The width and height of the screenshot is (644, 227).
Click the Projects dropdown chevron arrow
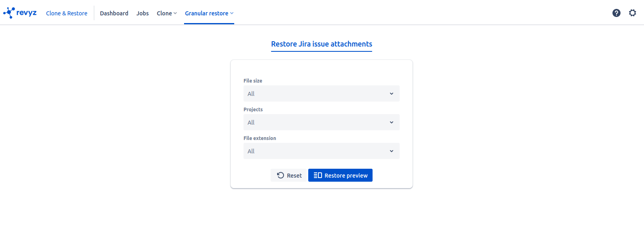click(391, 122)
